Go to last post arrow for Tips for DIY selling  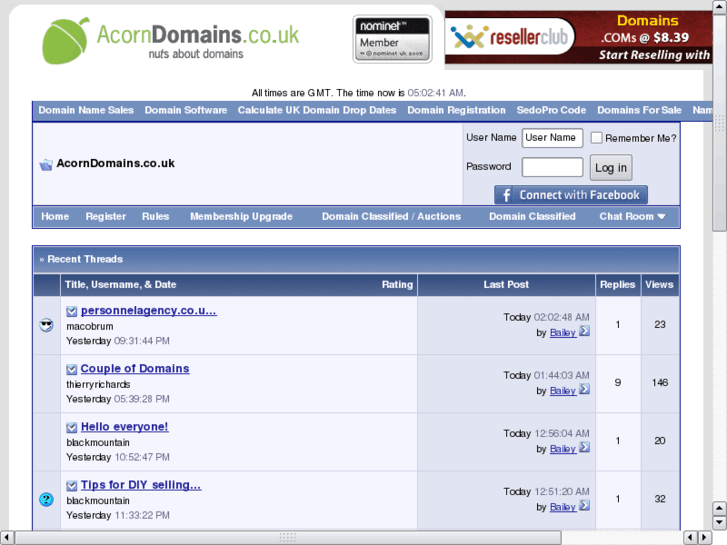(x=585, y=506)
